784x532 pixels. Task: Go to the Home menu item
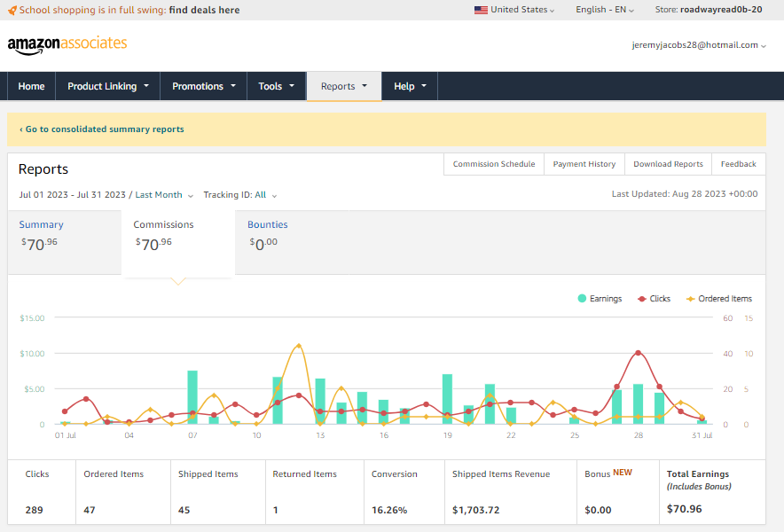(32, 86)
